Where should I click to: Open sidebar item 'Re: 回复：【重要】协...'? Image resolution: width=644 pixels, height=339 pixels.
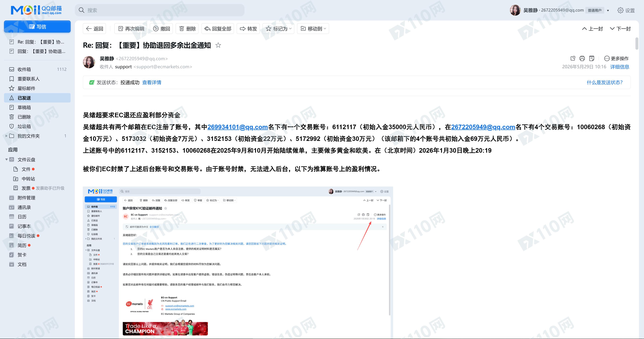37,42
